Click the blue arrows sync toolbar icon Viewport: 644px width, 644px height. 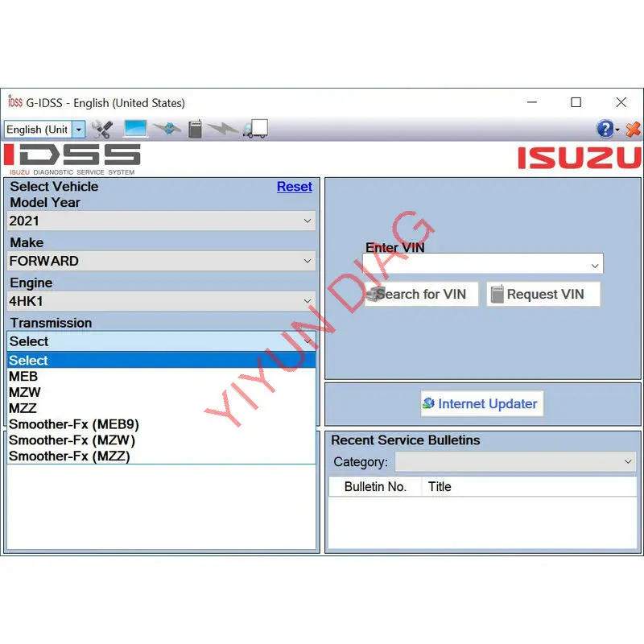(x=167, y=129)
